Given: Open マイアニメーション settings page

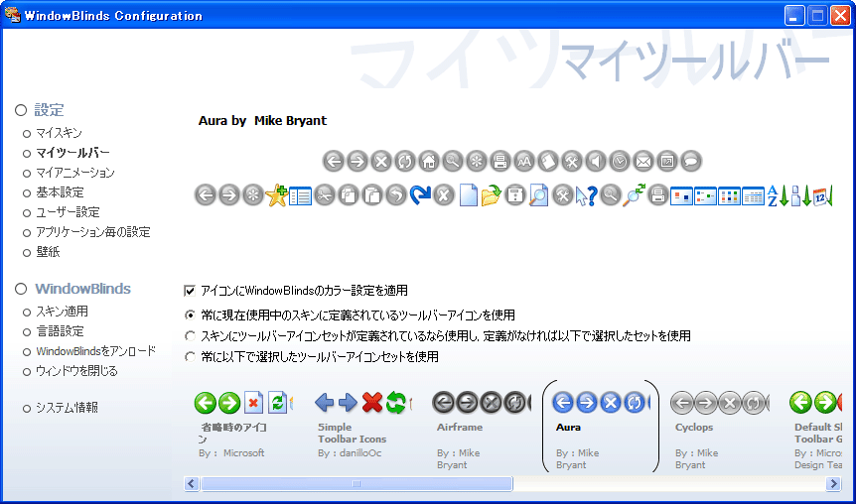Looking at the screenshot, I should tap(75, 173).
